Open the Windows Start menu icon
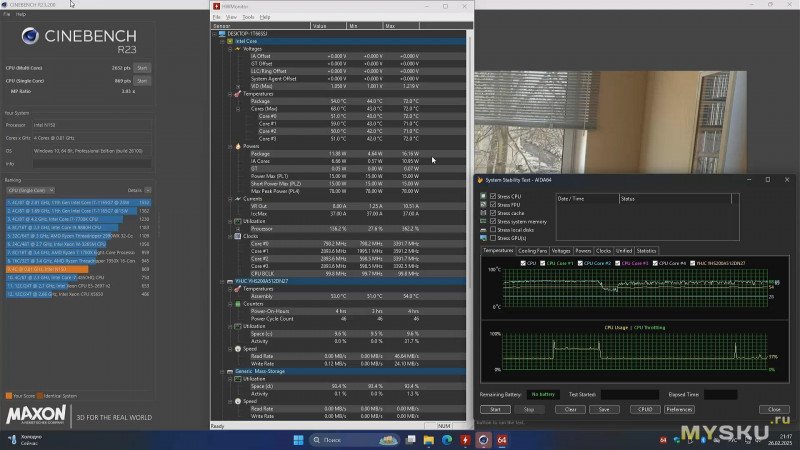This screenshot has width=800, height=450. coord(298,440)
